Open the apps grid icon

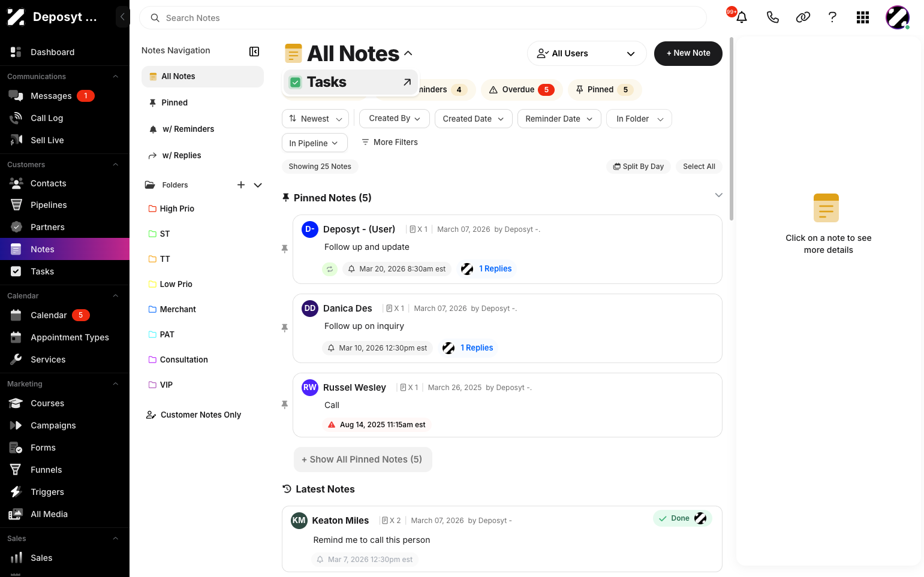tap(863, 17)
